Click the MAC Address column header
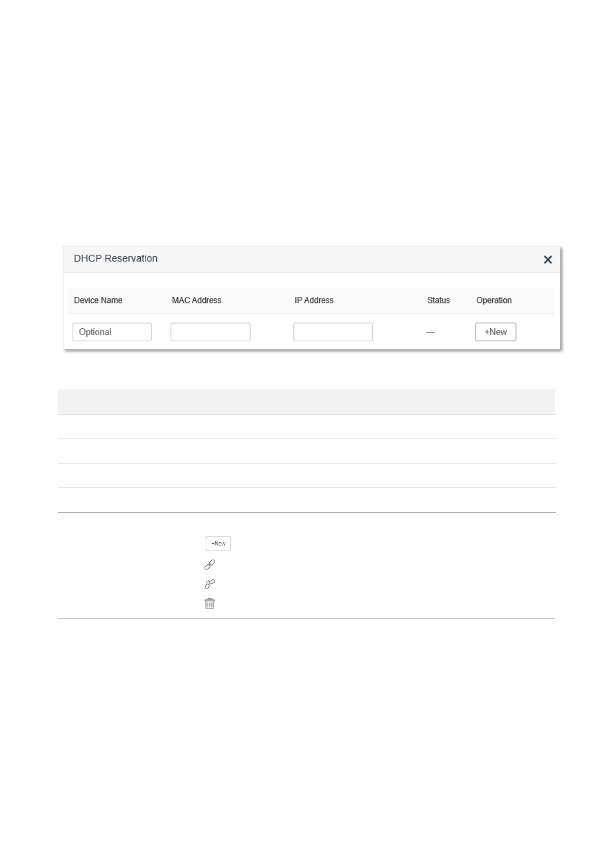 tap(196, 301)
